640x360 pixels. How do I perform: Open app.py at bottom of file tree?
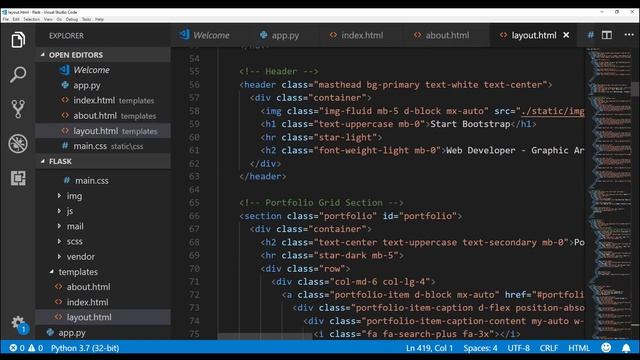click(x=103, y=333)
